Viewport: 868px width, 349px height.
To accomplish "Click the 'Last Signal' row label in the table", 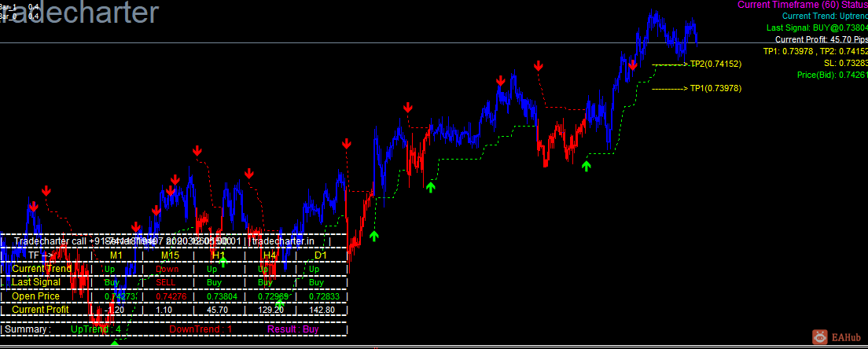I will 36,282.
